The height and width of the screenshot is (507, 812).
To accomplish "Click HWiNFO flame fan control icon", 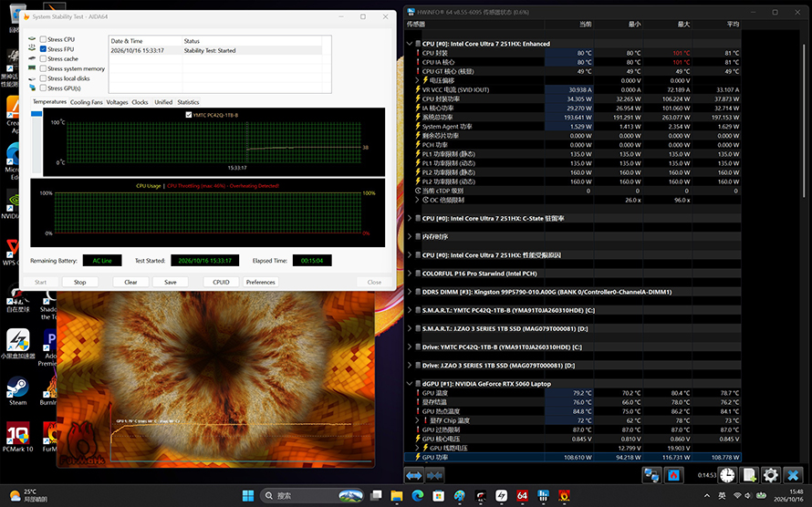I will tap(673, 475).
